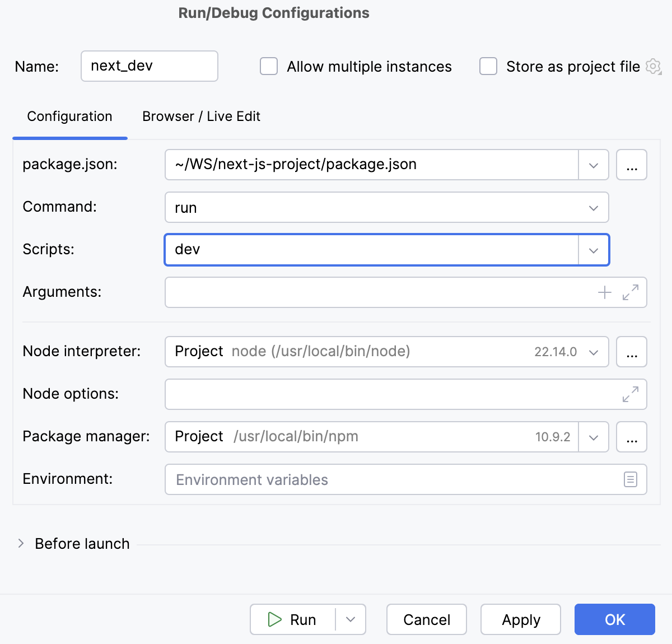This screenshot has width=672, height=644.
Task: Insert macro using plus icon in Arguments field
Action: (x=604, y=292)
